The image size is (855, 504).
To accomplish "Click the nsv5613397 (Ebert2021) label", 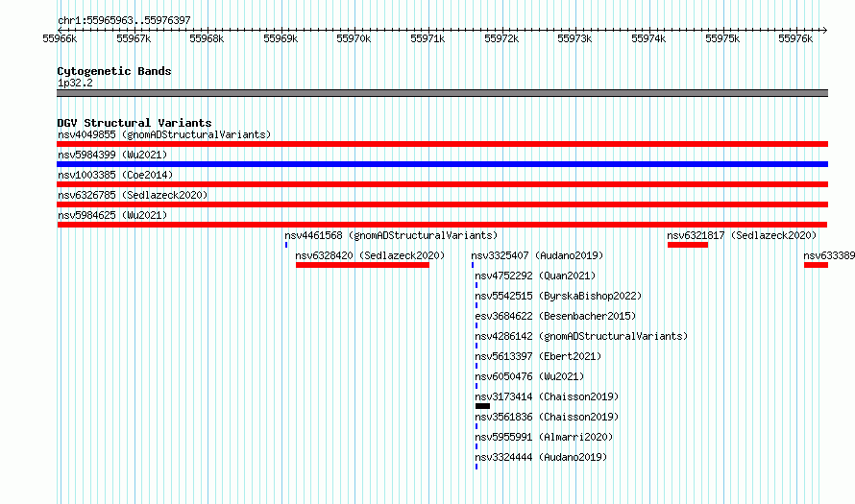I will [538, 356].
